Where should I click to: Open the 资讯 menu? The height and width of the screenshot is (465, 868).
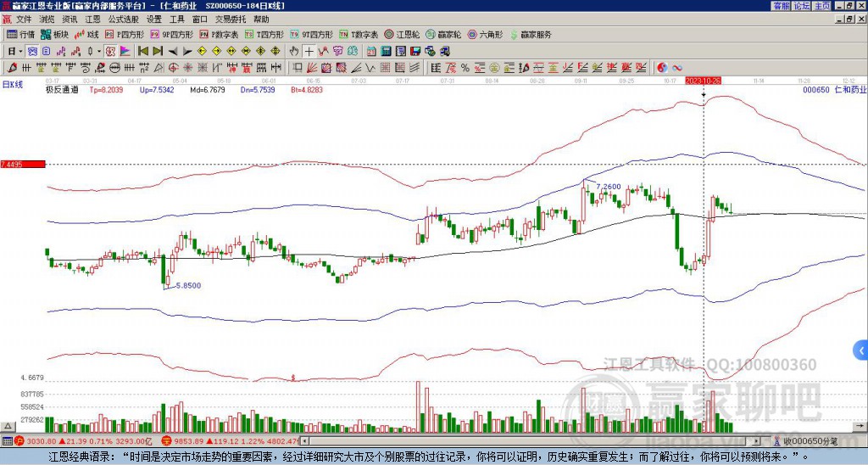click(x=70, y=20)
